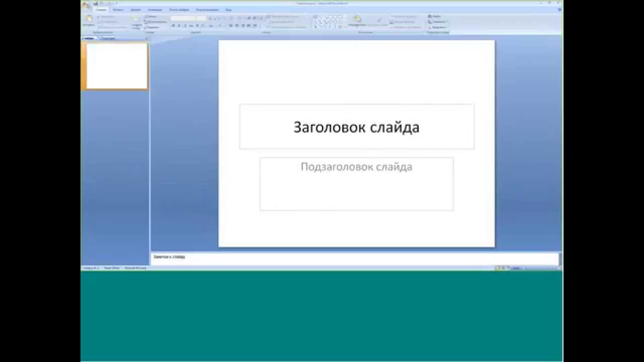Click the Reset (Восстановить) slide button

pyautogui.click(x=155, y=22)
